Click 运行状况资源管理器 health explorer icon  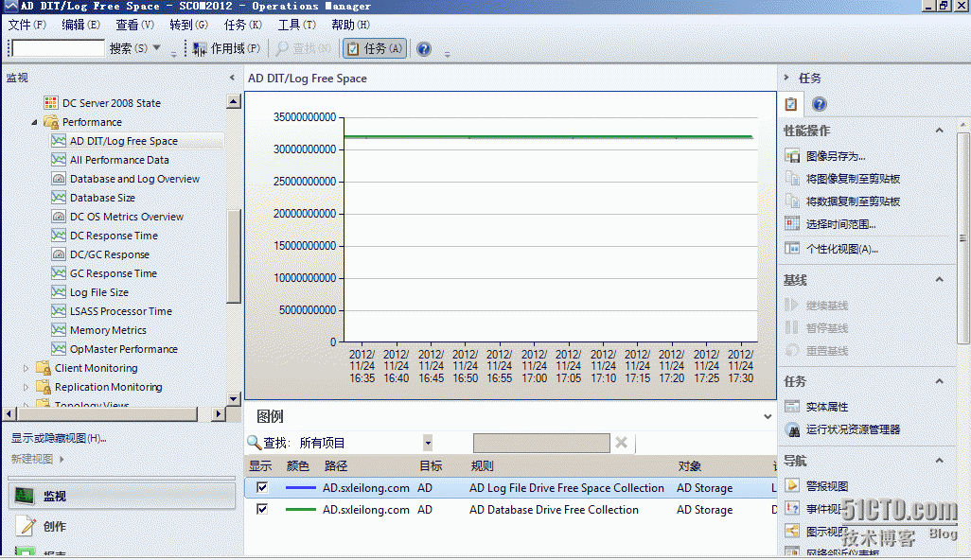(x=792, y=429)
